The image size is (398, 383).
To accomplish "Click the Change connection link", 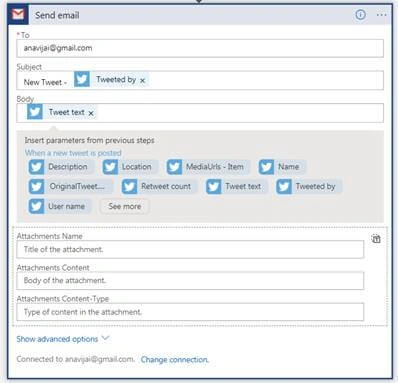I will [175, 360].
